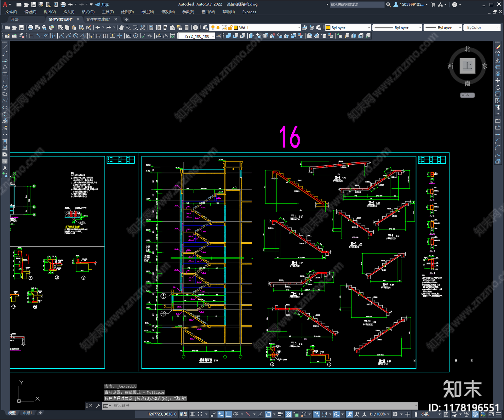Toggle the WALL layer on/off lightbulb

pos(213,28)
